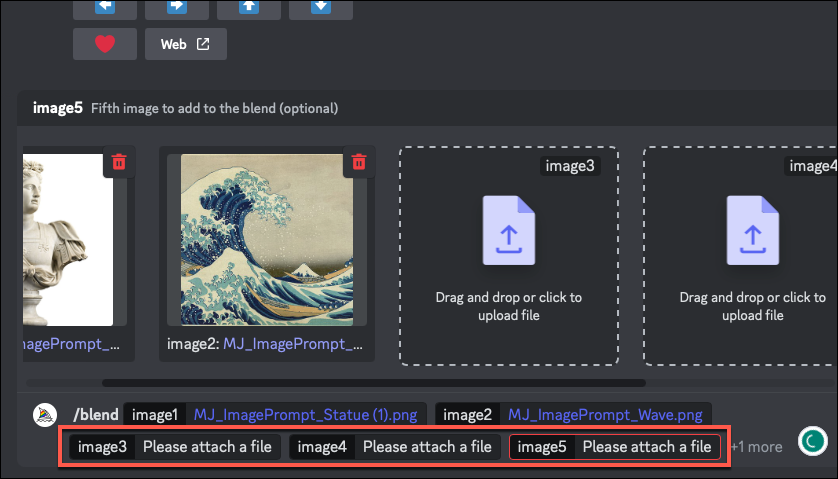Screen dimensions: 838x479
Task: Open the Web external link button
Action: 186,44
